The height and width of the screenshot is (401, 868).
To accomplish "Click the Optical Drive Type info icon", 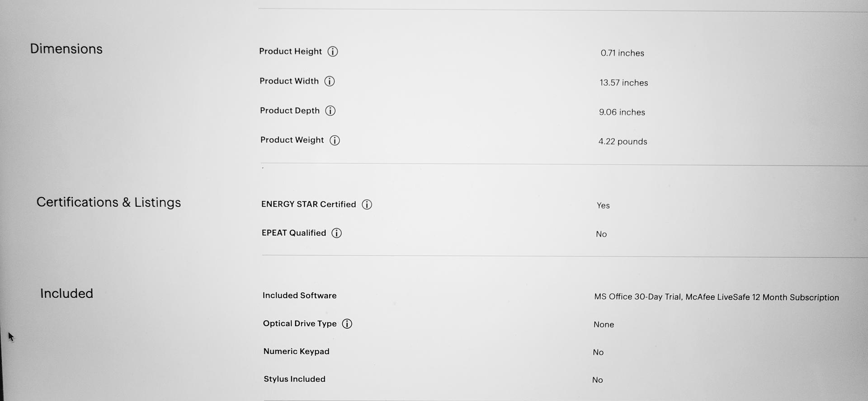I will pos(347,324).
